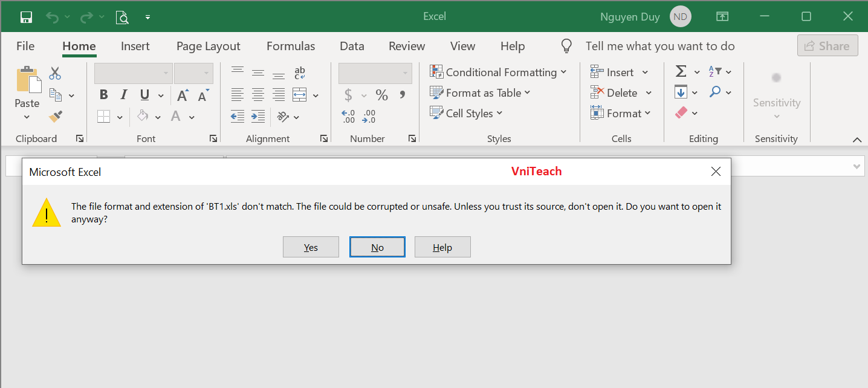The height and width of the screenshot is (388, 868).
Task: Open Conditional Formatting menu
Action: click(499, 72)
